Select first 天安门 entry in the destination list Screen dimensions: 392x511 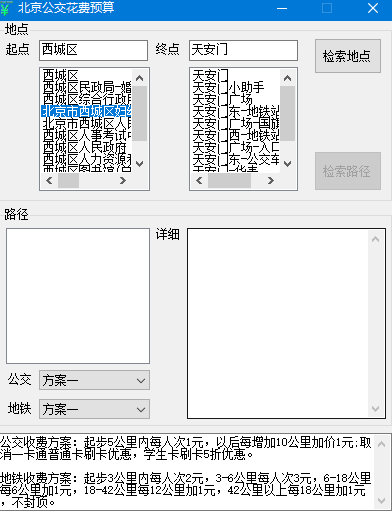(235, 75)
